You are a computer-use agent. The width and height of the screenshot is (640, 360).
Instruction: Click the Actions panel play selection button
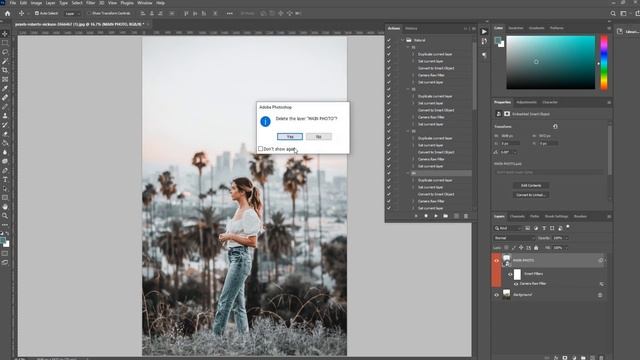(x=436, y=216)
